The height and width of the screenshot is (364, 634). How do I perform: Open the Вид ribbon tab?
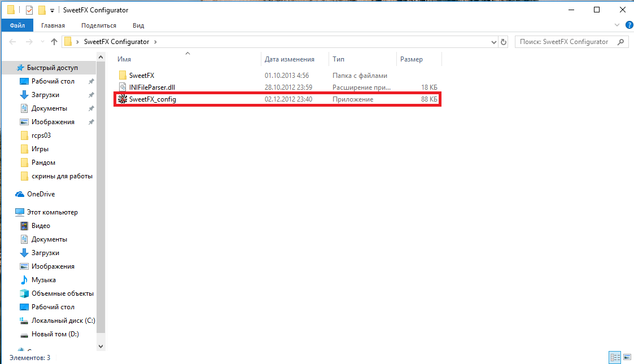pyautogui.click(x=138, y=25)
